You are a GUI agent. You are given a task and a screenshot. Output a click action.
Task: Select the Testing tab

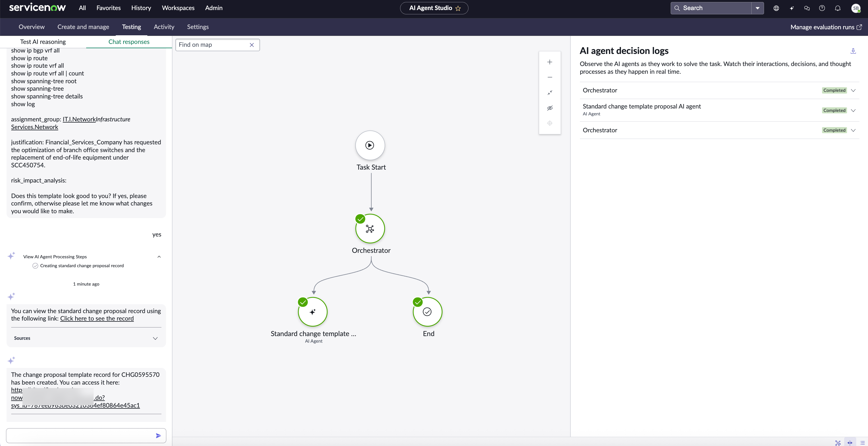coord(132,27)
